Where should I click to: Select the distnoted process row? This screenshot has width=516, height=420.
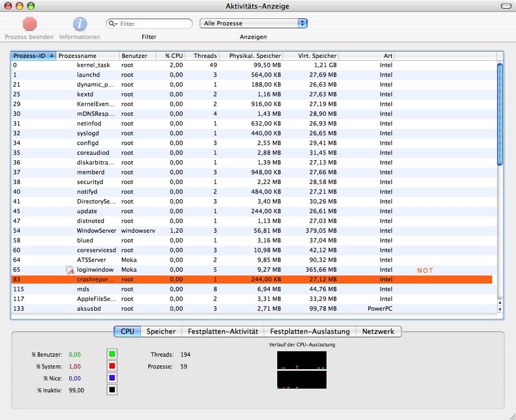(x=254, y=221)
